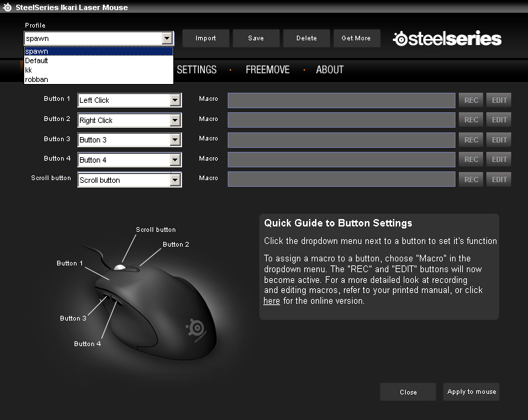Click the 'Quick Guide to Button Settings' heading
This screenshot has width=528, height=420.
[338, 223]
